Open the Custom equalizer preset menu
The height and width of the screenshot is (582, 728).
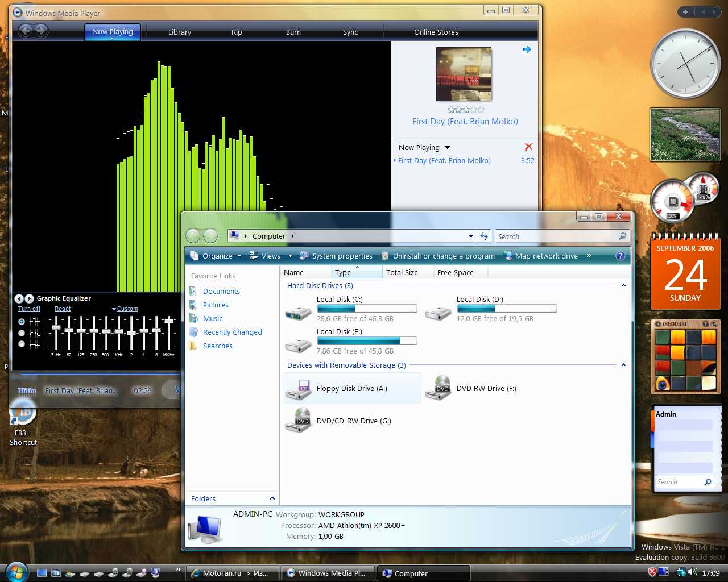(x=125, y=309)
